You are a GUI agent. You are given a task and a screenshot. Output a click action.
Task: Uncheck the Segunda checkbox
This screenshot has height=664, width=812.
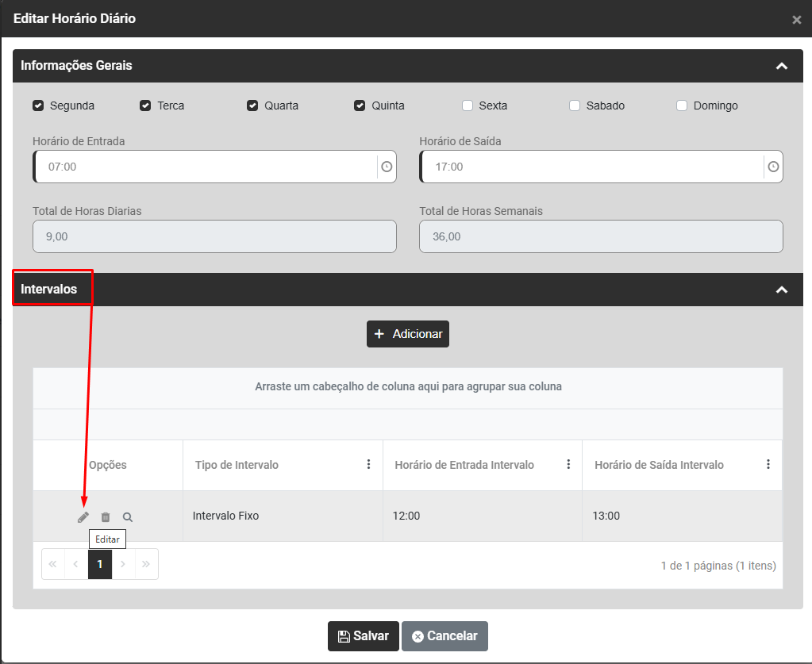(x=38, y=106)
